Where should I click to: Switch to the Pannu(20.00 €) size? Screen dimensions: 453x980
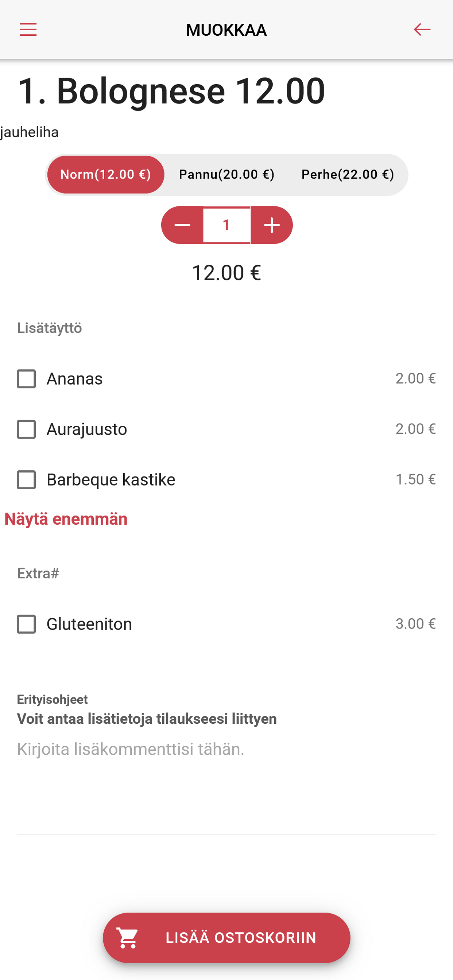point(226,175)
